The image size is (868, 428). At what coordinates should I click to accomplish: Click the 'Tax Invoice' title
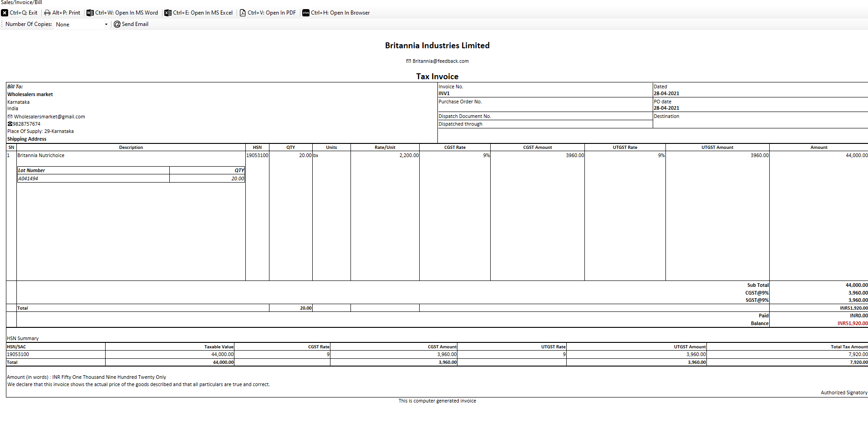(437, 76)
